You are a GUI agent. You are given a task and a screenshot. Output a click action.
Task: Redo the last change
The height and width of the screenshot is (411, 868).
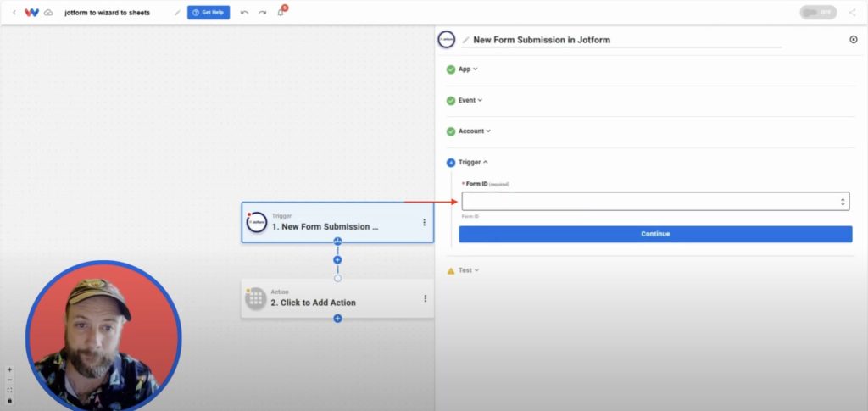coord(262,12)
